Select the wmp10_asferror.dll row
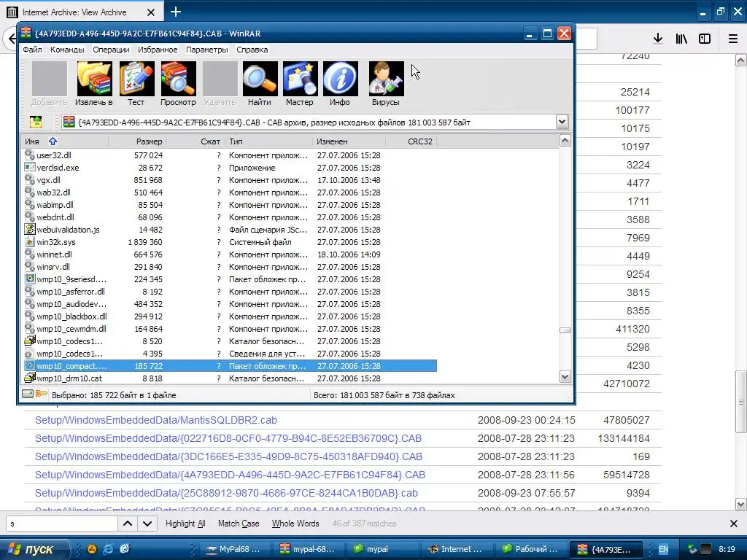This screenshot has height=560, width=747. click(230, 292)
